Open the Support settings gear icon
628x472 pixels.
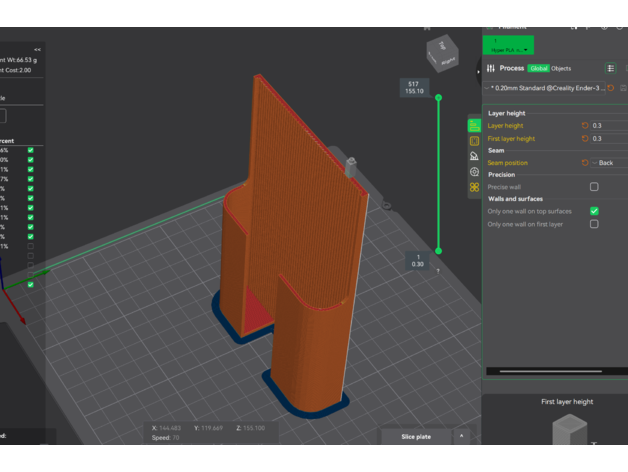(x=474, y=172)
